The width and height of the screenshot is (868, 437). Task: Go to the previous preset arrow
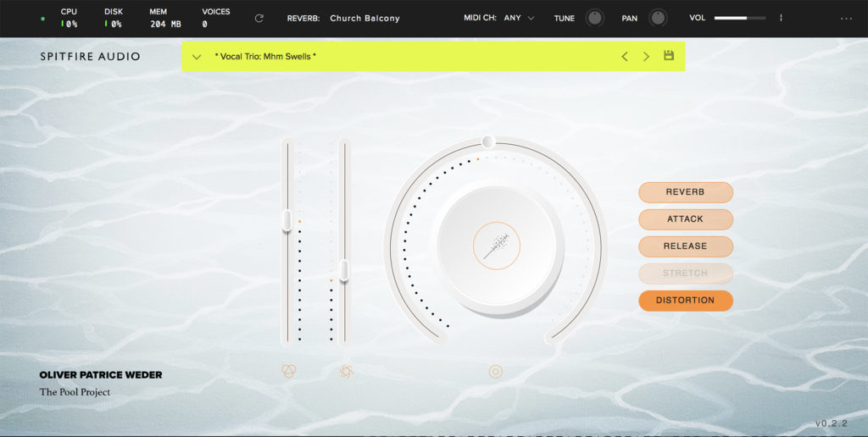[x=625, y=57]
